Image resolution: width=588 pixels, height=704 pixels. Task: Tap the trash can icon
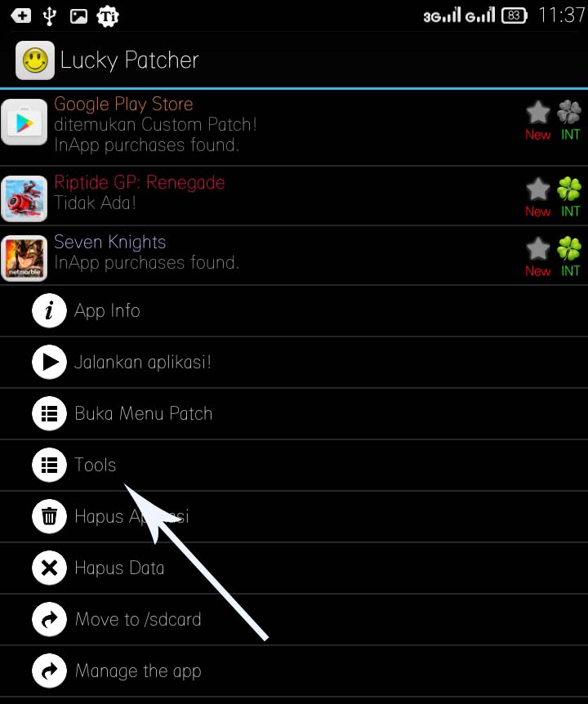pos(49,516)
